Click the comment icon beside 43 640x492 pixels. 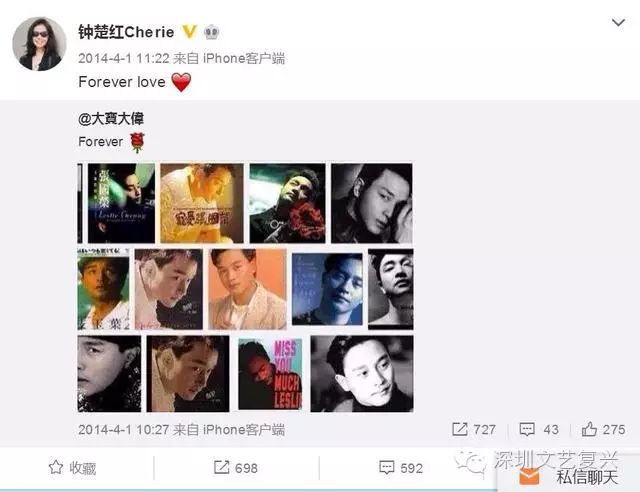click(x=527, y=429)
